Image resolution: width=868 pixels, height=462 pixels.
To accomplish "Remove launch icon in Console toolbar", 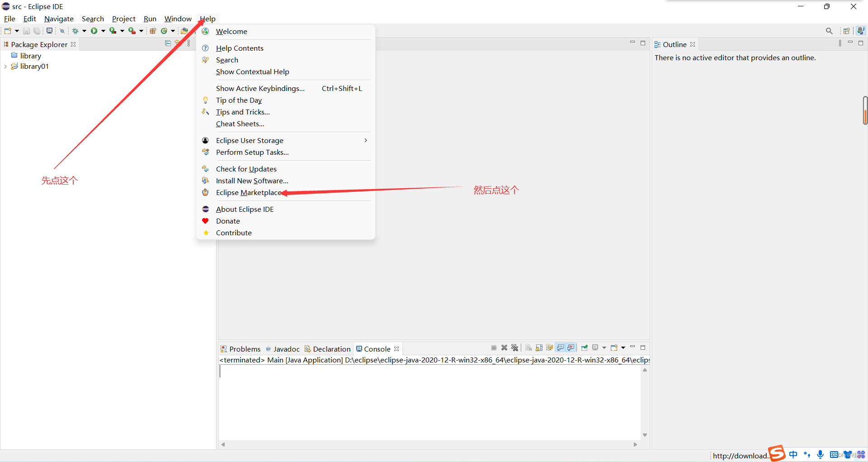I will point(505,348).
